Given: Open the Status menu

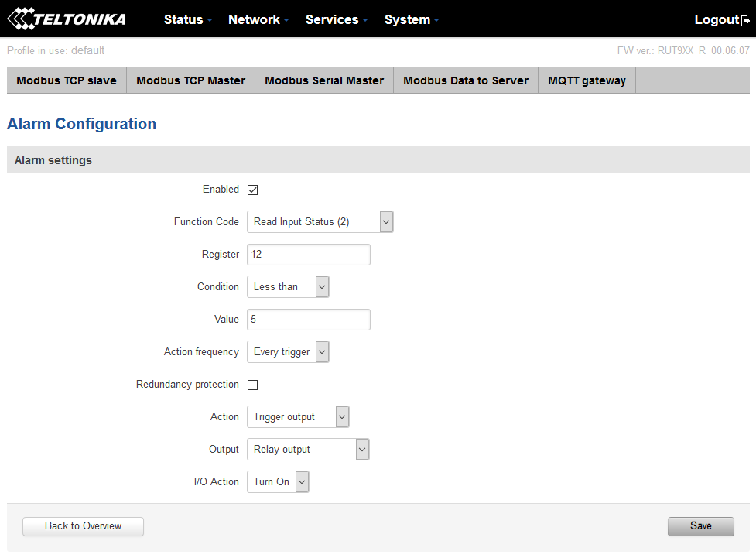Looking at the screenshot, I should tap(187, 20).
